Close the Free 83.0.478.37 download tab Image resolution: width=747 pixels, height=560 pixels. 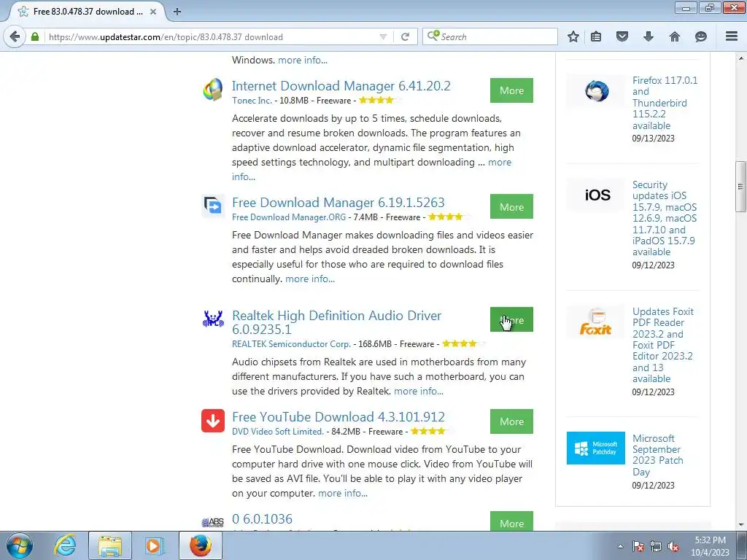(153, 12)
